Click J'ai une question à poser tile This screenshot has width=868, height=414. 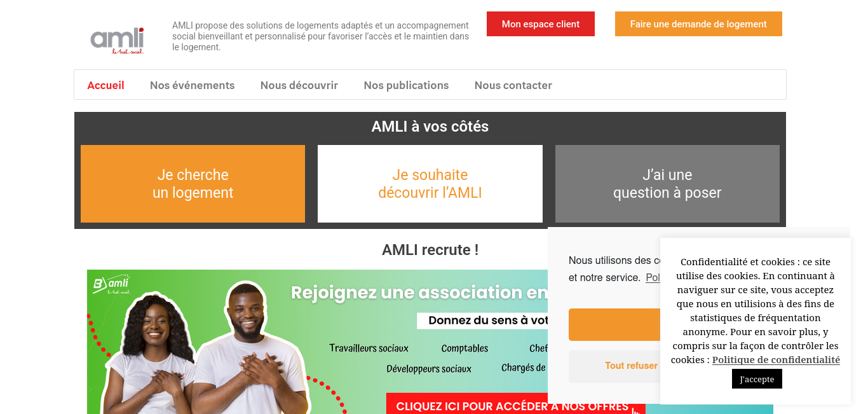point(667,184)
